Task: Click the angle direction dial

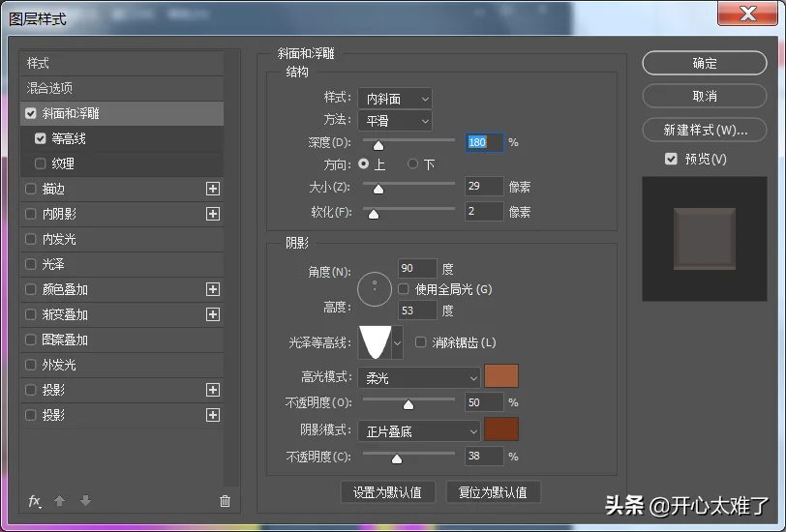Action: tap(375, 289)
